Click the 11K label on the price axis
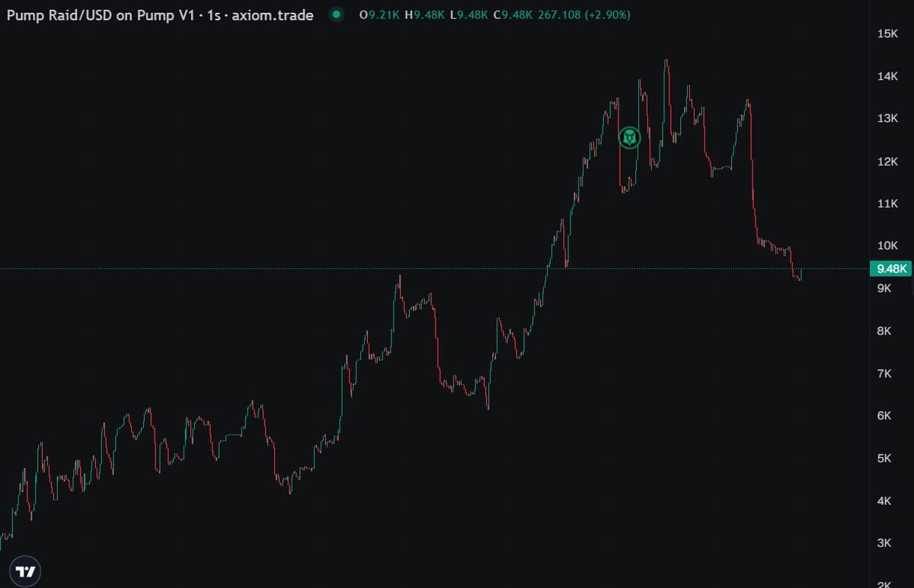914x588 pixels. coord(888,203)
